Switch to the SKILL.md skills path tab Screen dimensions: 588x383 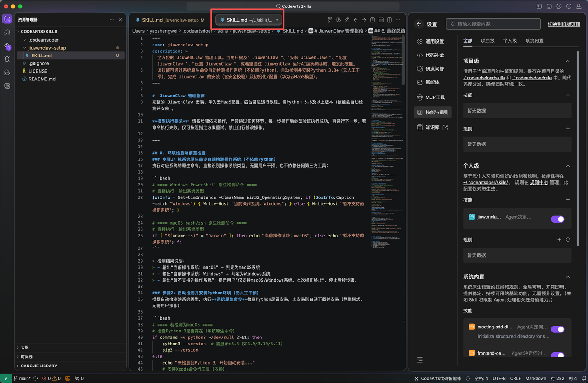click(249, 20)
